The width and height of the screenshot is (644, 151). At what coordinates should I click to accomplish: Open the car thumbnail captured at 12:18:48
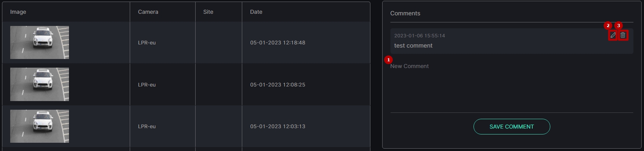point(40,42)
